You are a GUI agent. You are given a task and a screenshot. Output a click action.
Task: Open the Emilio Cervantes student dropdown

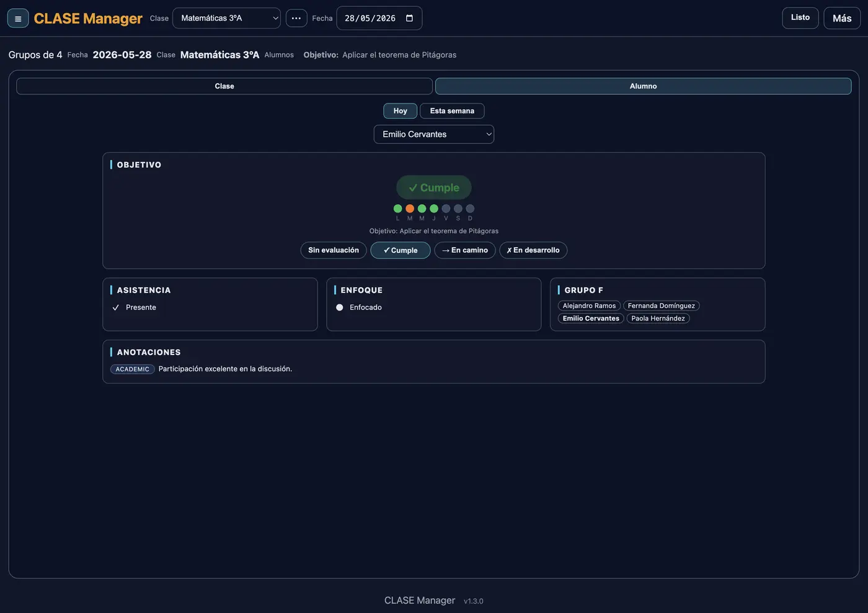point(434,135)
